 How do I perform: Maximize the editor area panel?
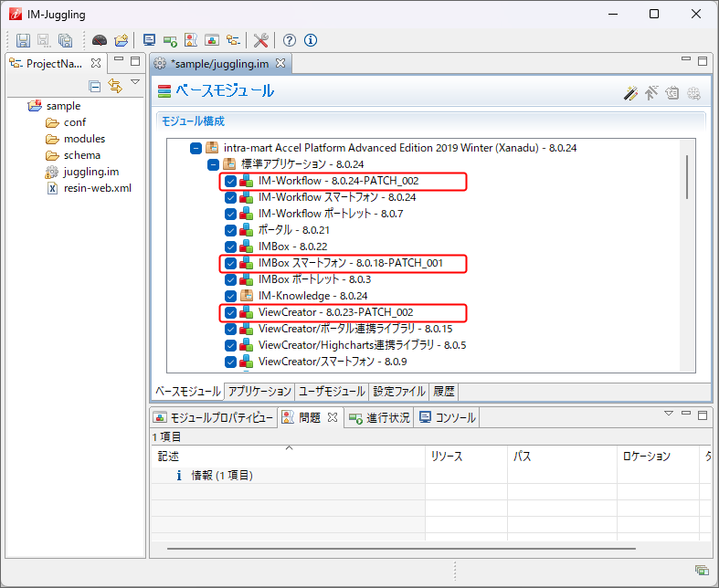click(x=702, y=61)
